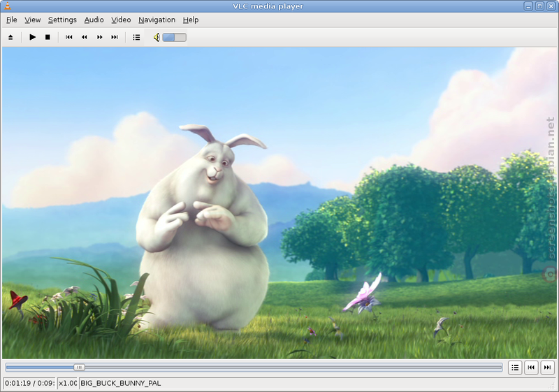
Task: Click the BIG_BUCK_BUNNY_PAL title in status bar
Action: [x=121, y=383]
